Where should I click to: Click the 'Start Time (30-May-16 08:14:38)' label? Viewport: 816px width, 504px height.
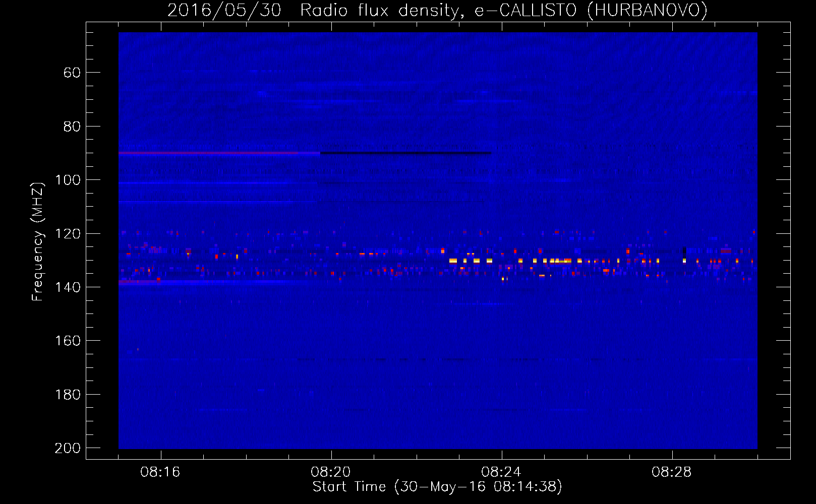[437, 487]
